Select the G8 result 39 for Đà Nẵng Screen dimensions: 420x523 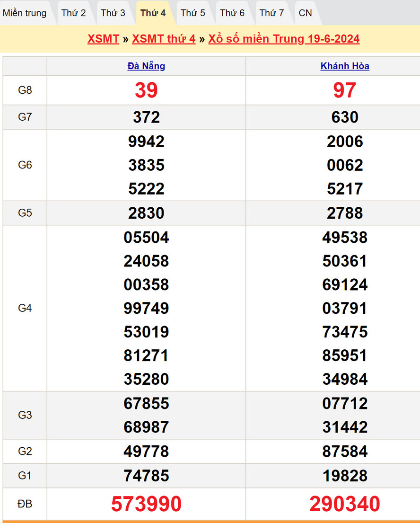click(x=146, y=90)
